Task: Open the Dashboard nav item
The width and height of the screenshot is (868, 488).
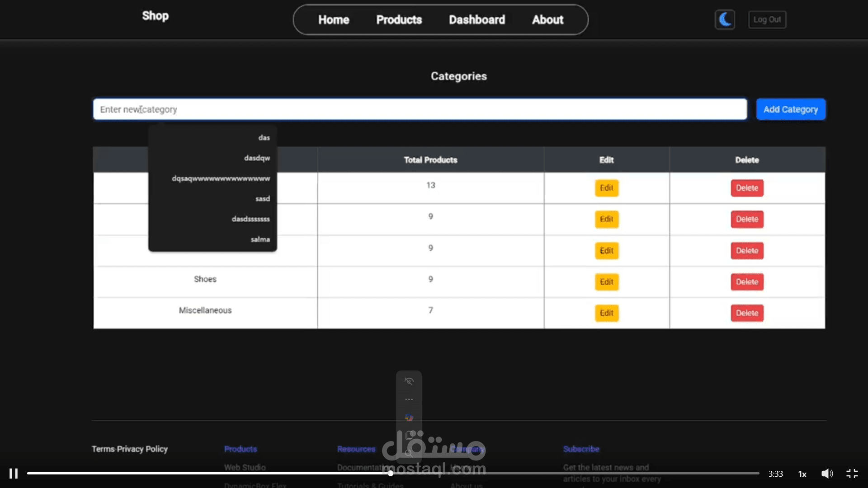Action: pyautogui.click(x=476, y=20)
